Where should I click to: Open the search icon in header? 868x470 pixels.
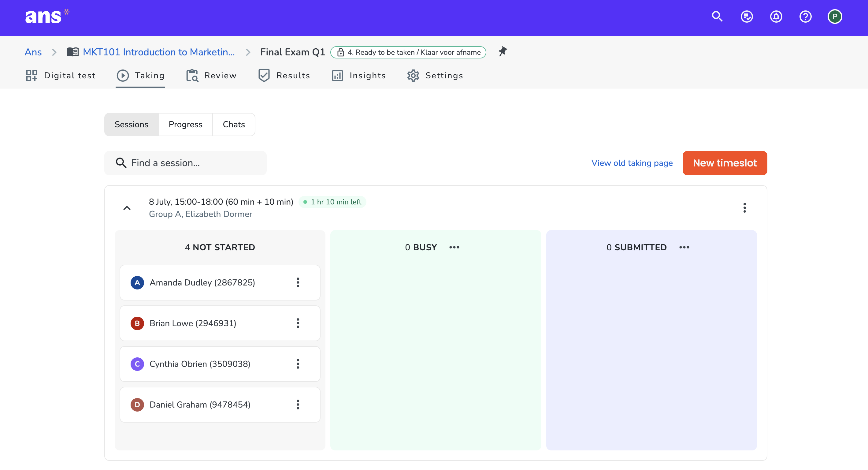coord(717,17)
